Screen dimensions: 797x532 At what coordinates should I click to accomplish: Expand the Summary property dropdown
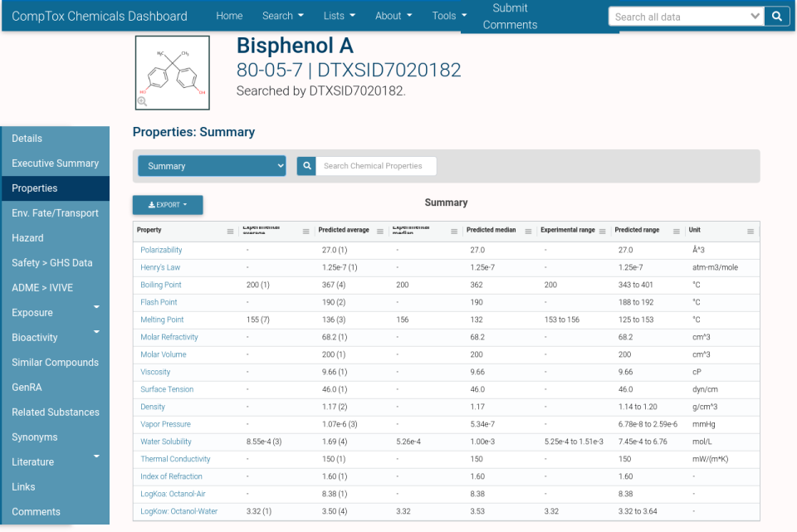coord(212,166)
